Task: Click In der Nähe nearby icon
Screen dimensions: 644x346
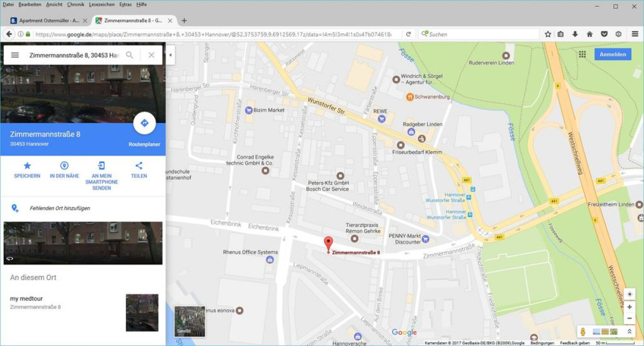Action: (x=64, y=166)
